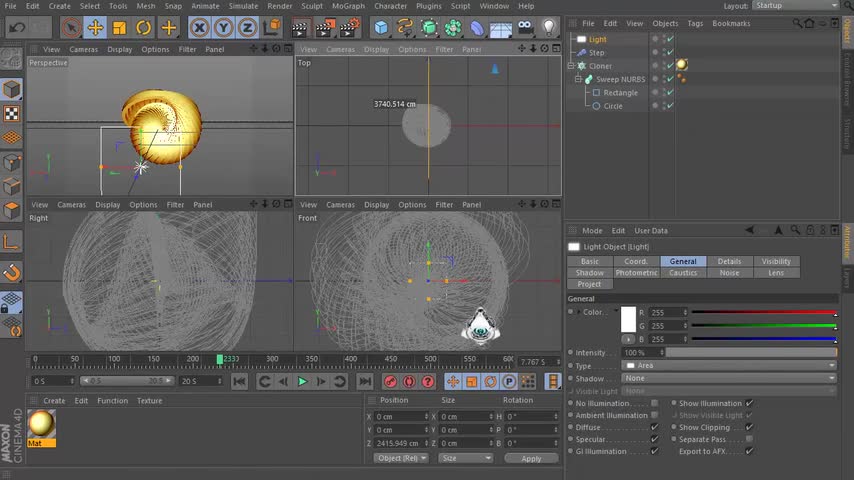The image size is (854, 480).
Task: Click the light bulb icon
Action: click(549, 28)
